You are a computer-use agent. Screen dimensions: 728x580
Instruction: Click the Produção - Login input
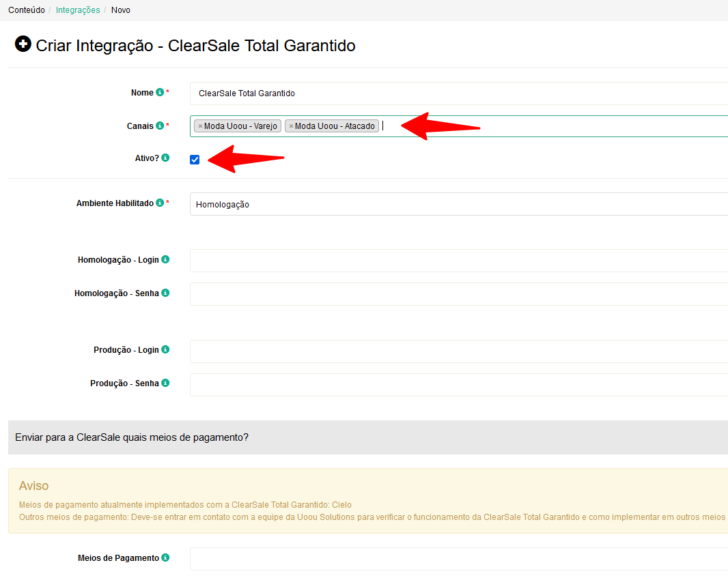coord(459,351)
